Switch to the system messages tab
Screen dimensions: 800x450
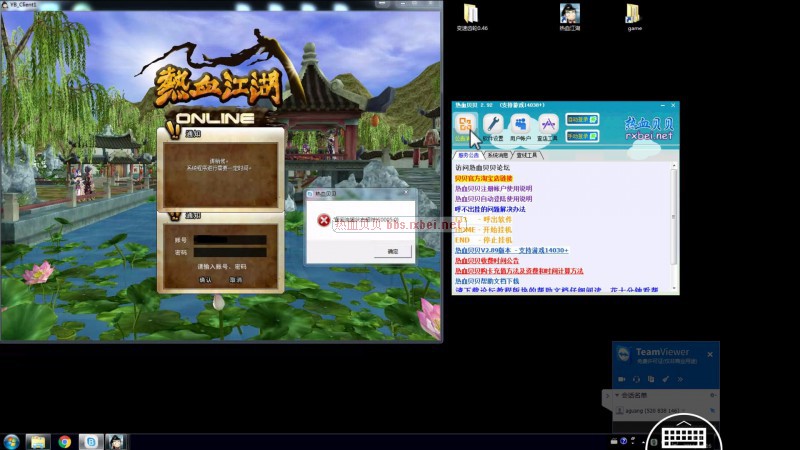(x=497, y=156)
